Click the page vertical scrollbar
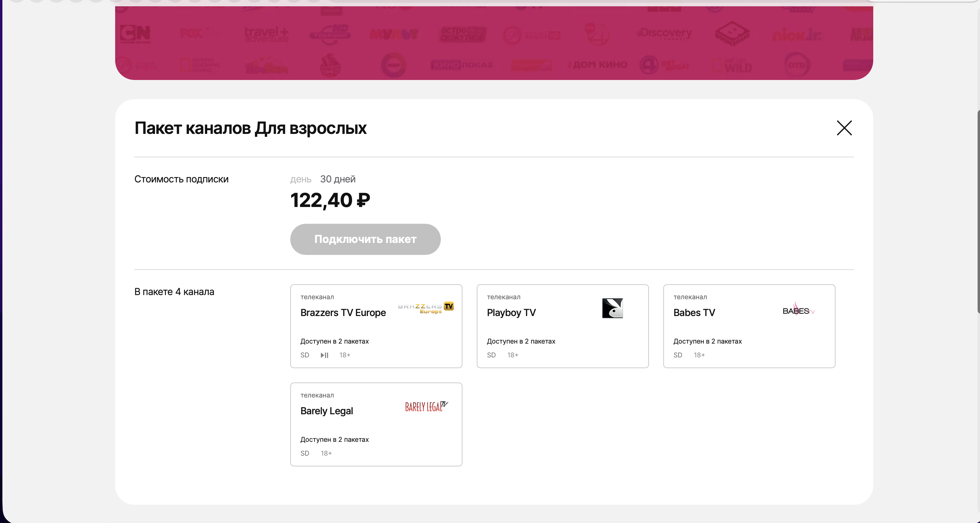Screen dimensions: 980x523 tap(978, 211)
